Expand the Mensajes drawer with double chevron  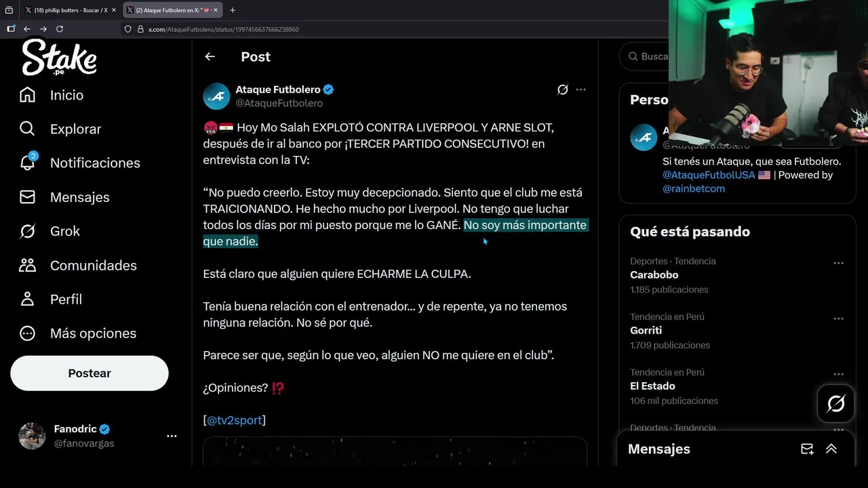831,449
